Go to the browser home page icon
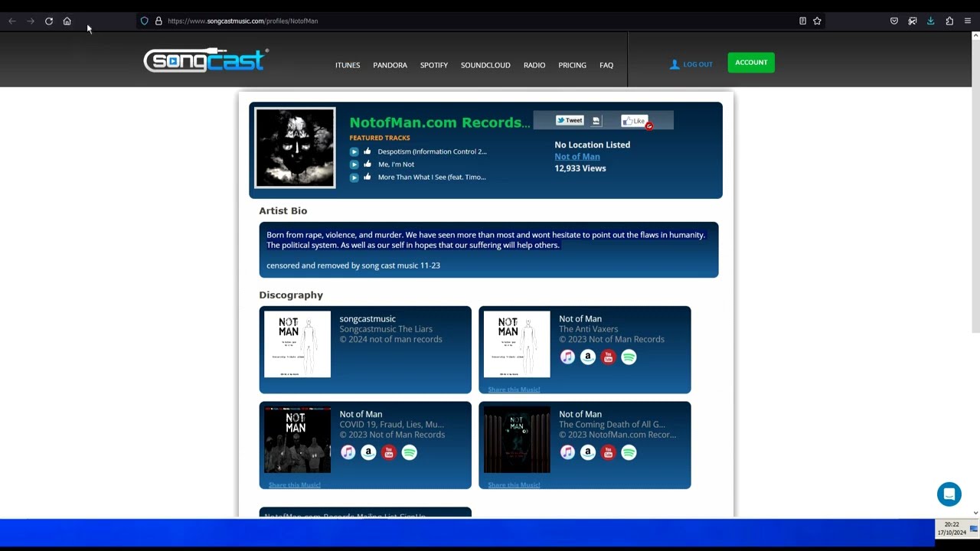This screenshot has width=980, height=551. [67, 21]
